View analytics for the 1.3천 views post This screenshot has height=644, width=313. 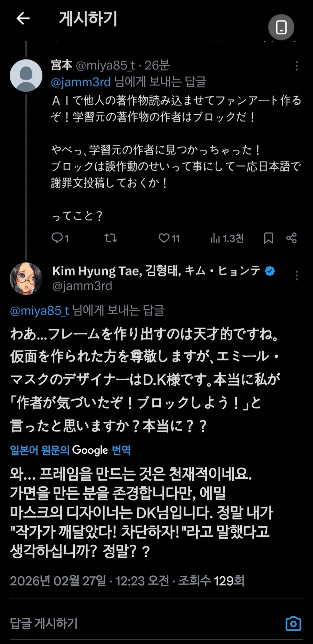point(227,238)
